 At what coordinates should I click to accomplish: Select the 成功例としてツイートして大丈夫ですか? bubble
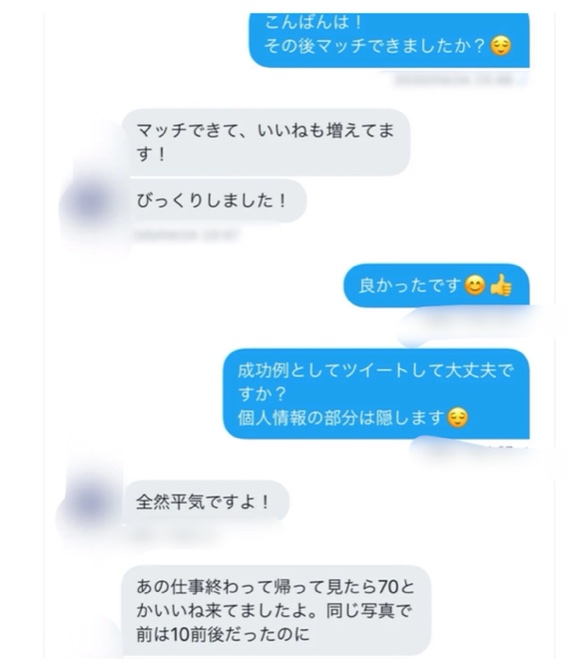(376, 394)
